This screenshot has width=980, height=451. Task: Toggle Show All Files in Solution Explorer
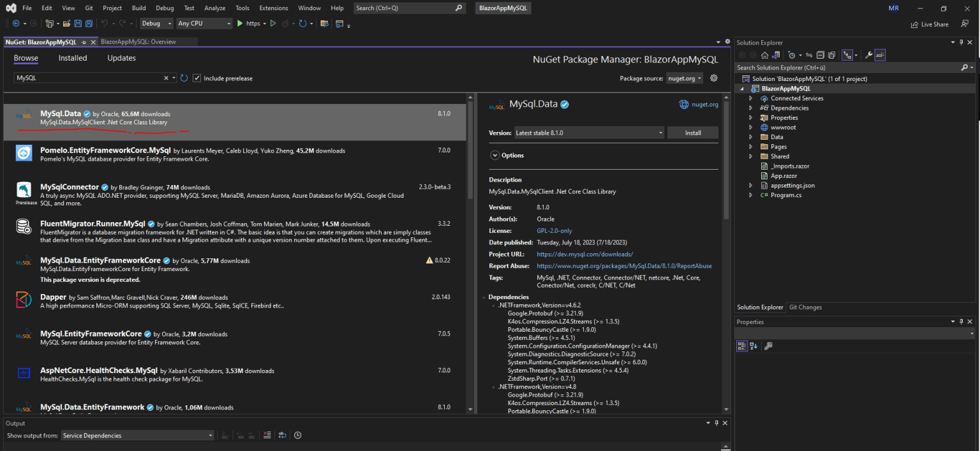(832, 55)
